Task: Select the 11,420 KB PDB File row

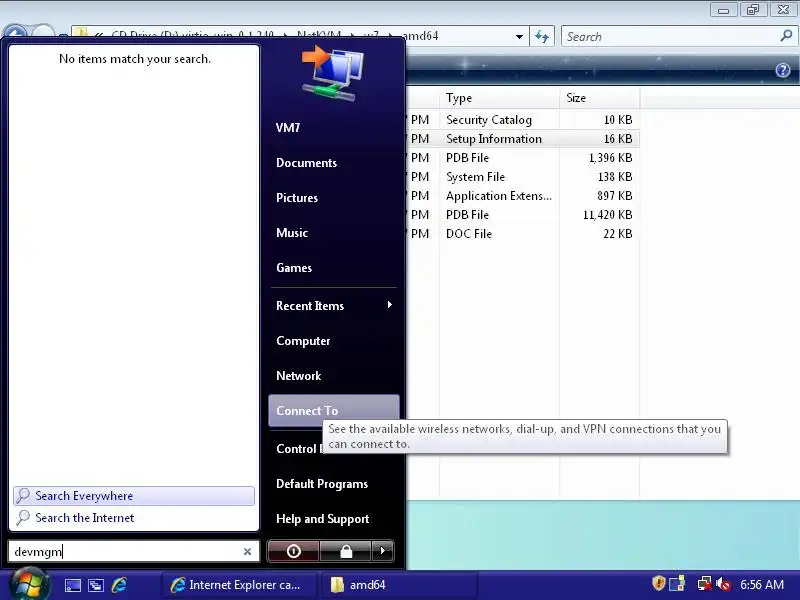Action: (522, 215)
